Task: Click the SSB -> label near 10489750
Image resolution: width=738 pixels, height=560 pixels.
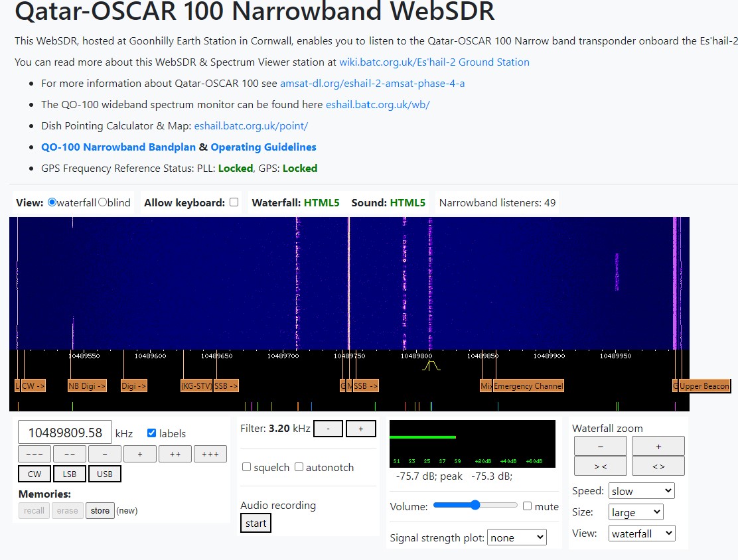Action: pyautogui.click(x=366, y=386)
